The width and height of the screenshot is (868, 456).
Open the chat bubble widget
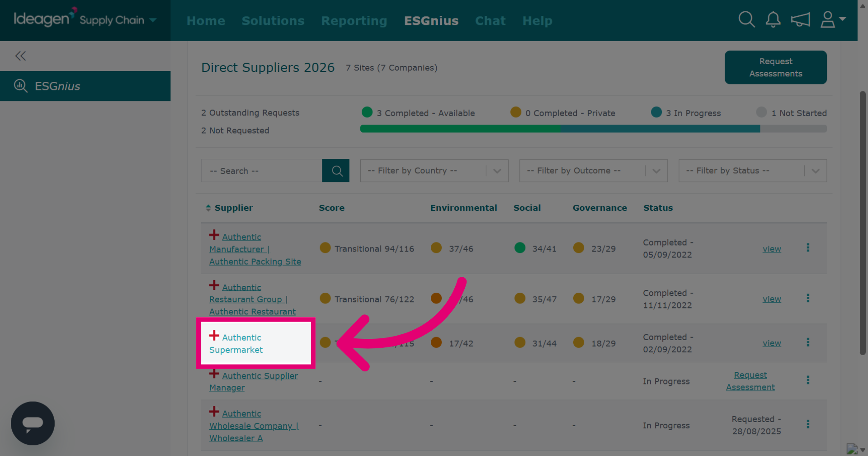coord(33,423)
